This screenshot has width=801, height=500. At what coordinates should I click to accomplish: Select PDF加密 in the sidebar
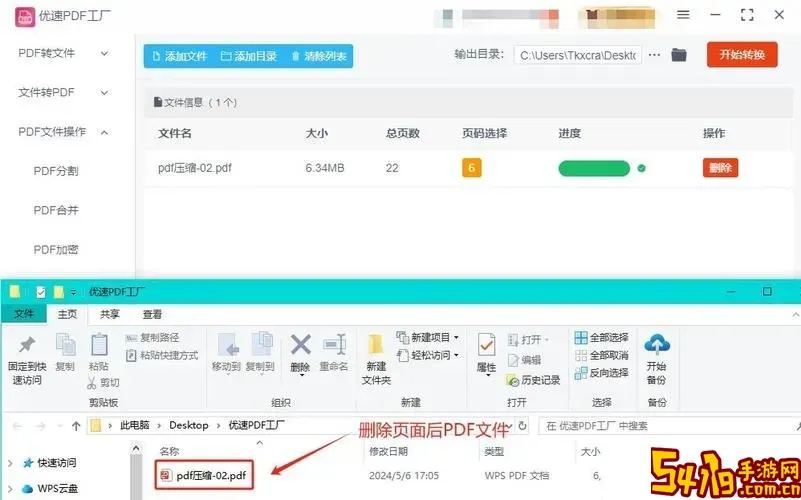click(56, 249)
